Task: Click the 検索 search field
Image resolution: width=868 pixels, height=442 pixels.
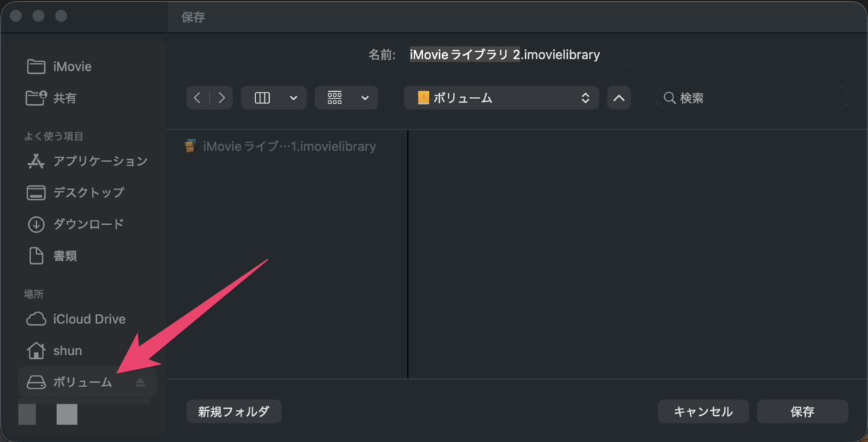Action: tap(752, 98)
